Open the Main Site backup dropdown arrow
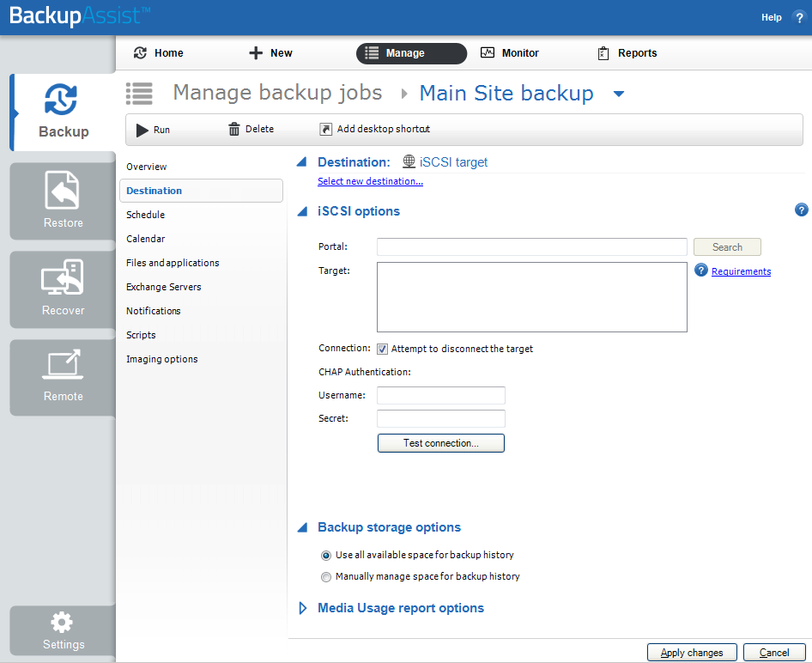 [x=618, y=94]
